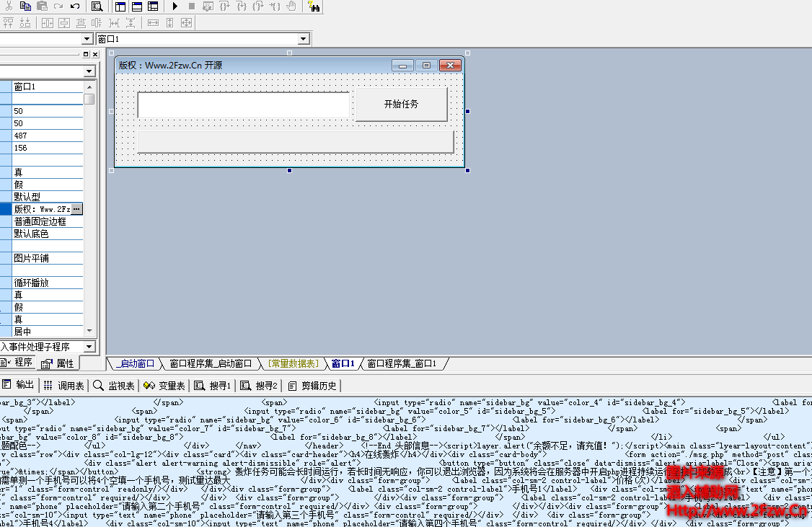
Task: Click the Paste clipboard icon
Action: coord(42,6)
